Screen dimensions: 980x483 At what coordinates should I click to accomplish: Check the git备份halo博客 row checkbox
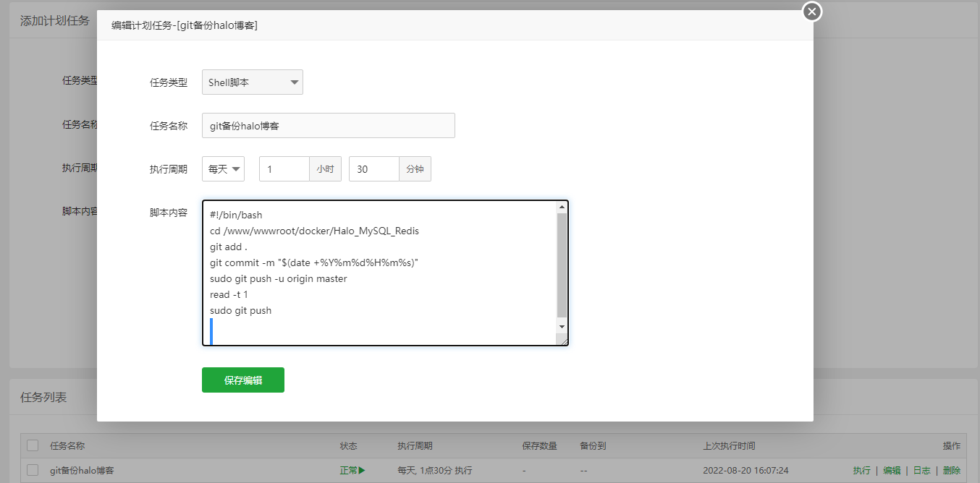pyautogui.click(x=33, y=470)
